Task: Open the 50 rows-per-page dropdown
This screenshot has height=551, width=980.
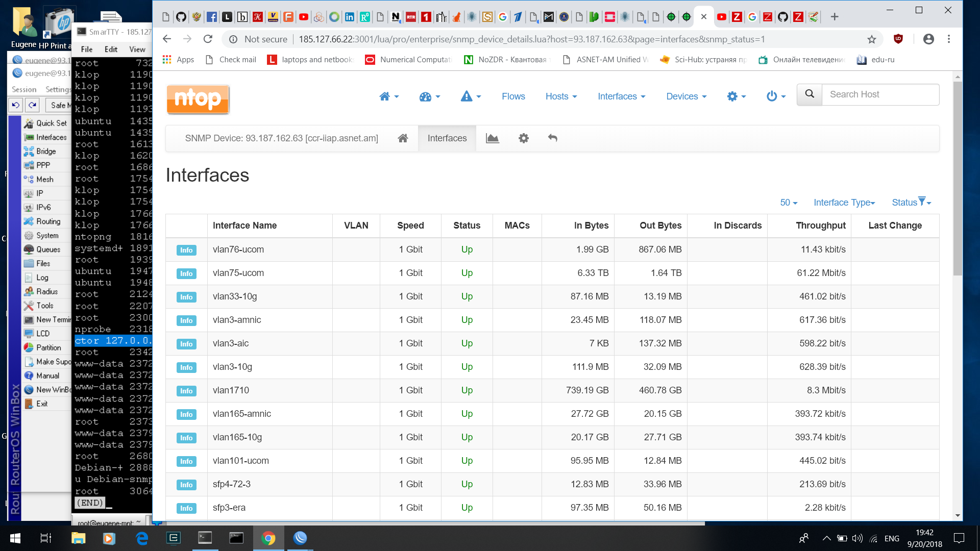Action: point(789,203)
